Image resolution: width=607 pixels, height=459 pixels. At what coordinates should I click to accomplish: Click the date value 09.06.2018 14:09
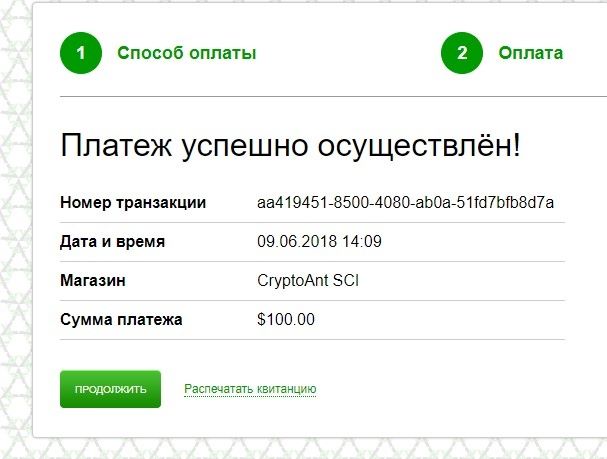pyautogui.click(x=319, y=241)
